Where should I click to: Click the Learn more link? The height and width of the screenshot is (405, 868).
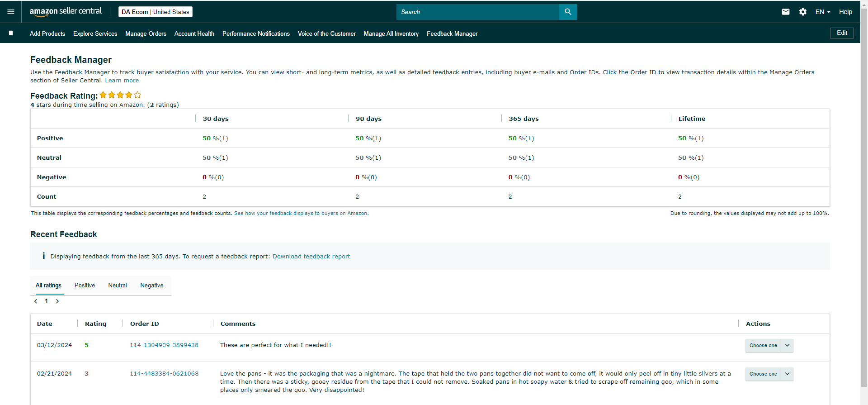click(122, 81)
